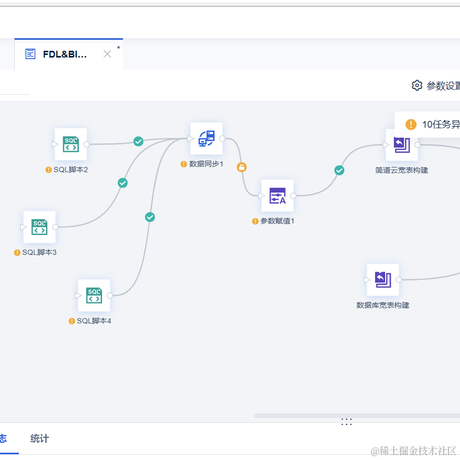The image size is (460, 460).
Task: Open 参数设置 gear icon
Action: coord(417,85)
